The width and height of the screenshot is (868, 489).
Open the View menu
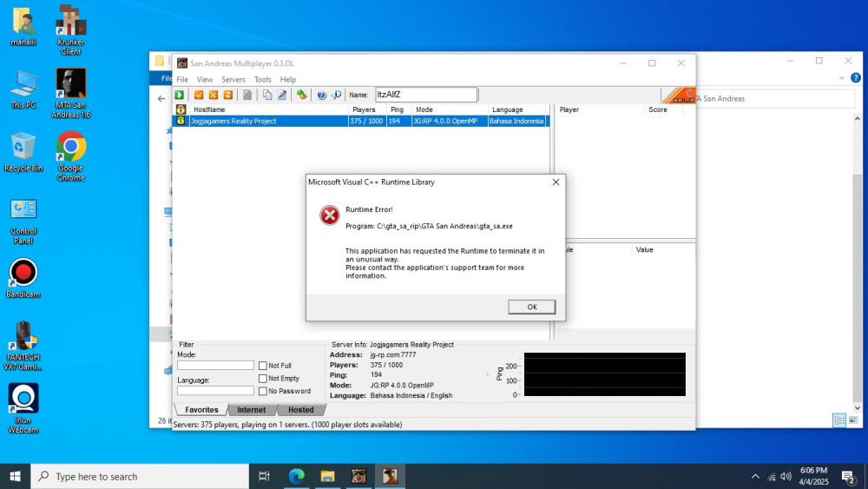pos(205,79)
